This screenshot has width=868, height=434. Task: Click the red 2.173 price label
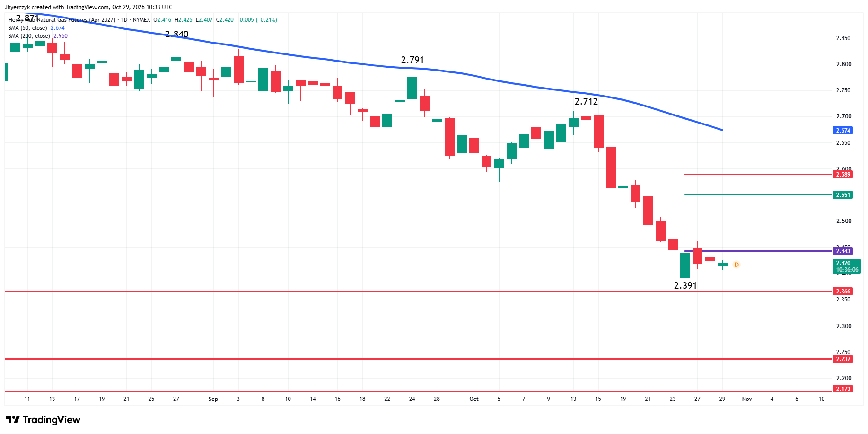pyautogui.click(x=842, y=389)
